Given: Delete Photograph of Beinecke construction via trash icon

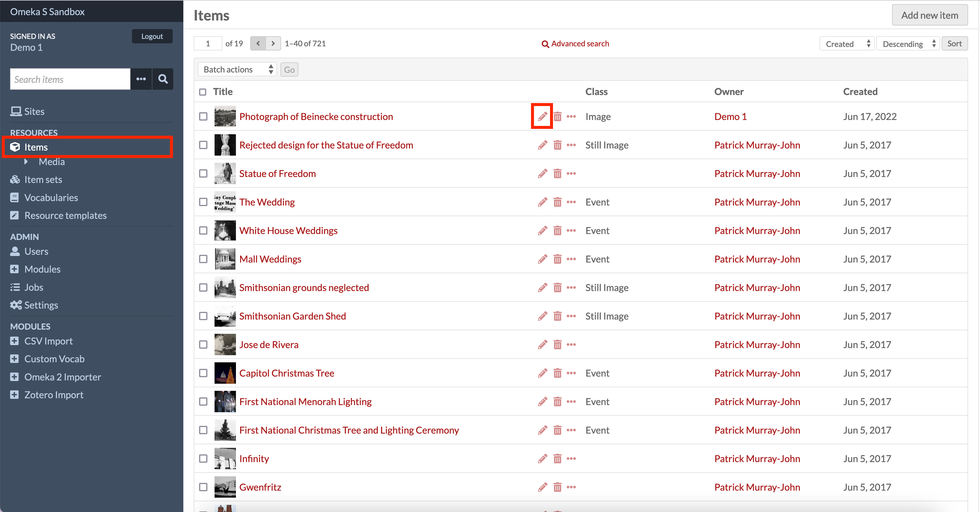Looking at the screenshot, I should pos(557,116).
